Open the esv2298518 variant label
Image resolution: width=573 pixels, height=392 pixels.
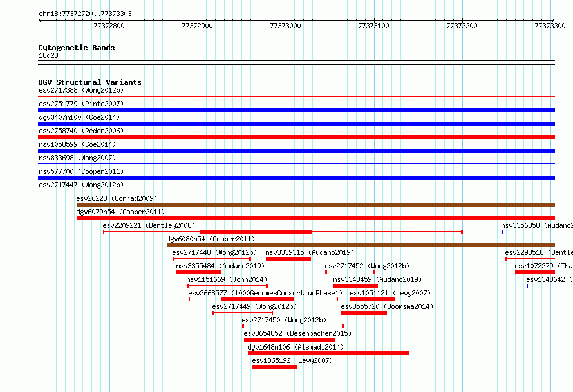(x=539, y=252)
